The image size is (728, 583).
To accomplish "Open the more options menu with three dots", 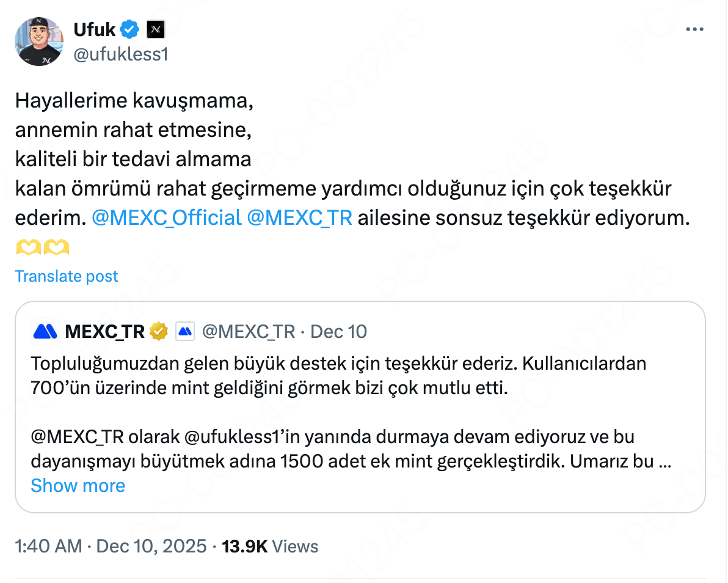I will click(x=695, y=28).
